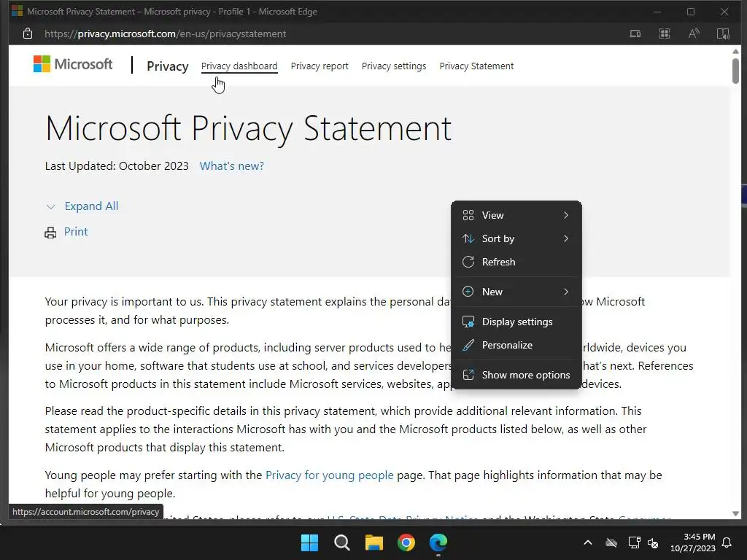Click the Microsoft logo
This screenshot has height=560, width=747.
click(73, 64)
